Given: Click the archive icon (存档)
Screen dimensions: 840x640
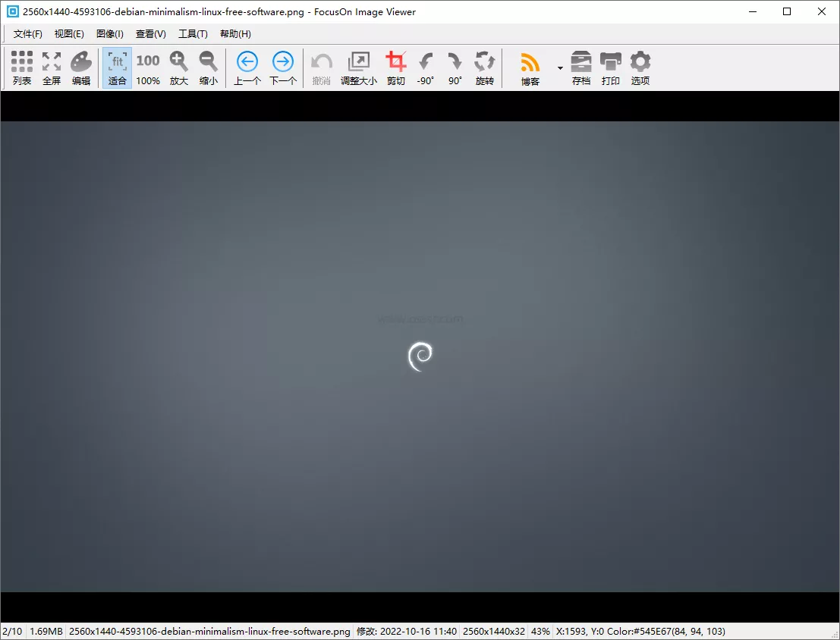Looking at the screenshot, I should pyautogui.click(x=580, y=68).
